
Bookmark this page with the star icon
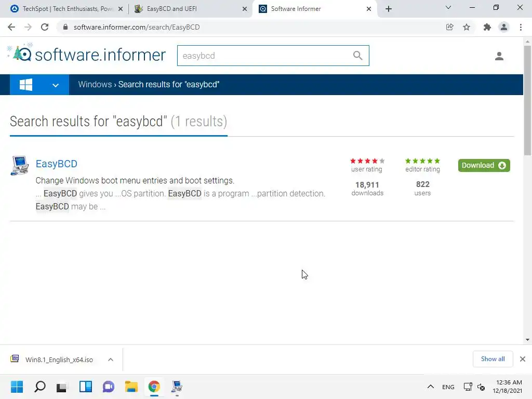(467, 27)
